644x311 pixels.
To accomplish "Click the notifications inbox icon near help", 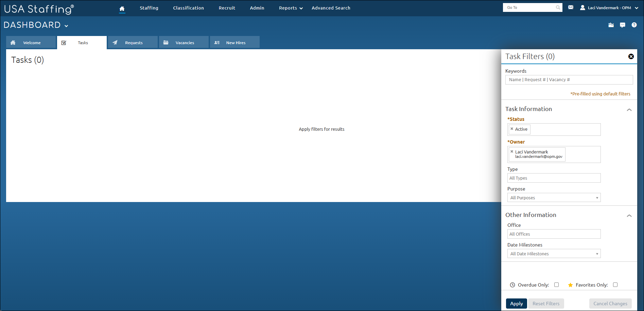I will [611, 25].
